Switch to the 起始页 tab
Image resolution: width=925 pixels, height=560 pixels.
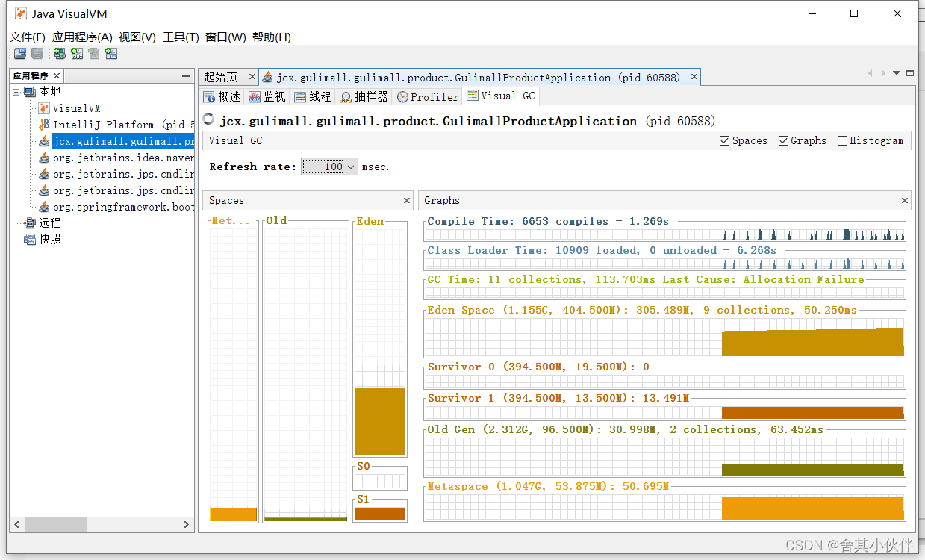(220, 77)
